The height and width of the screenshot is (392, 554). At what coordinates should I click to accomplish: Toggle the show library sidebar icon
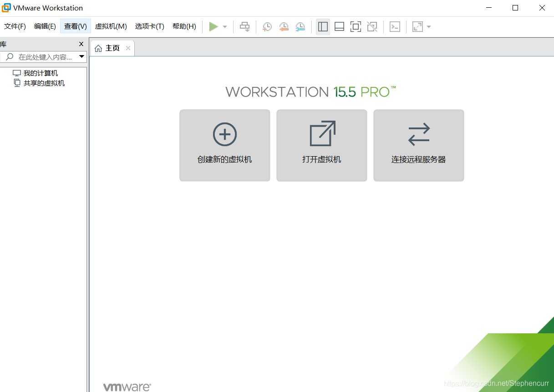[323, 27]
